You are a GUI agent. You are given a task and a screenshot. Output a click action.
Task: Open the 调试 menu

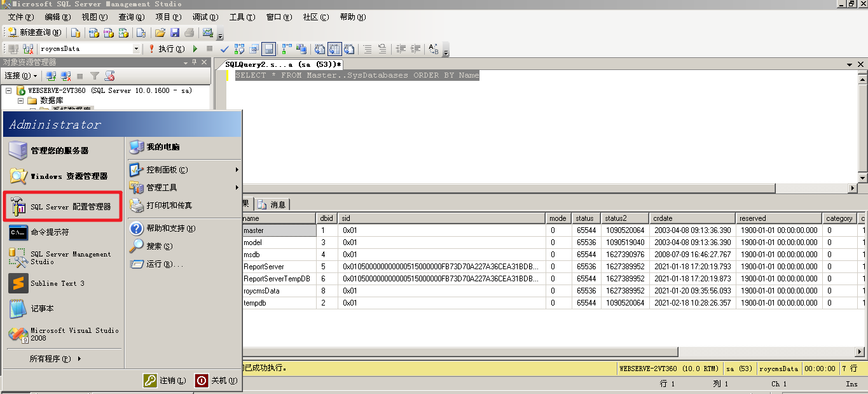click(x=205, y=17)
